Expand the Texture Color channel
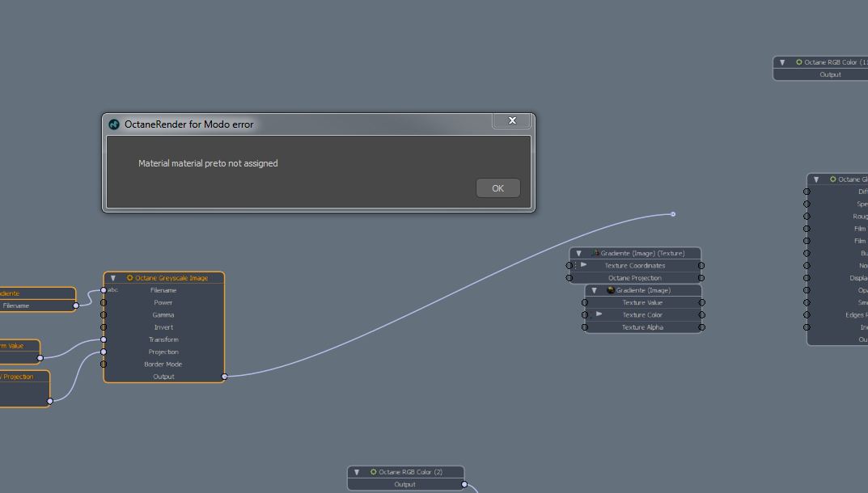Screen dimensions: 868x493 point(599,314)
